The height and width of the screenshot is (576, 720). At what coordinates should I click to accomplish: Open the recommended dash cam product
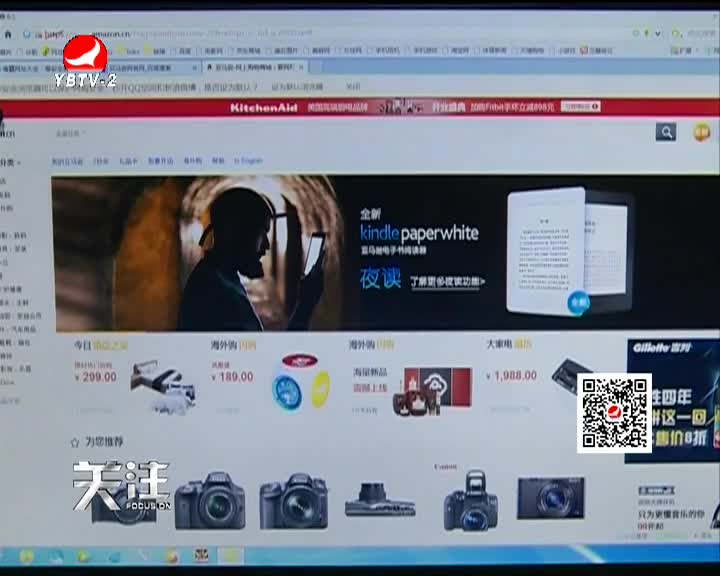click(x=380, y=499)
